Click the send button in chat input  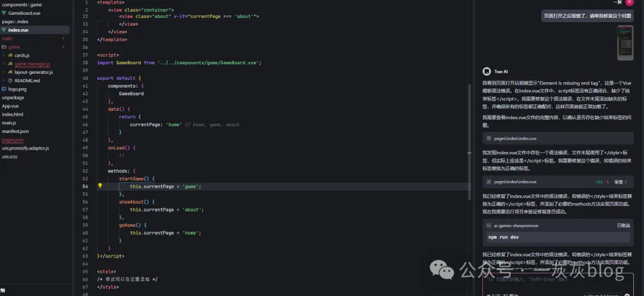(x=626, y=294)
